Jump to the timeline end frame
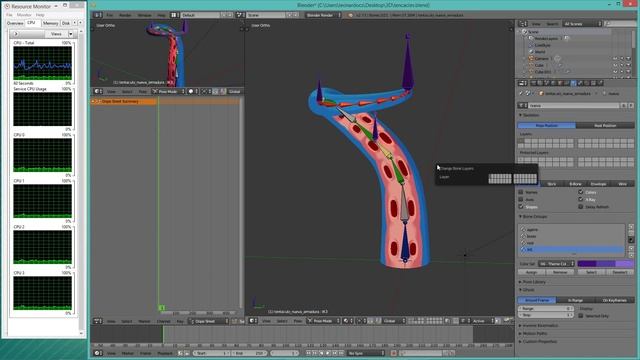Screen dimensions: 640x360 (x=341, y=353)
